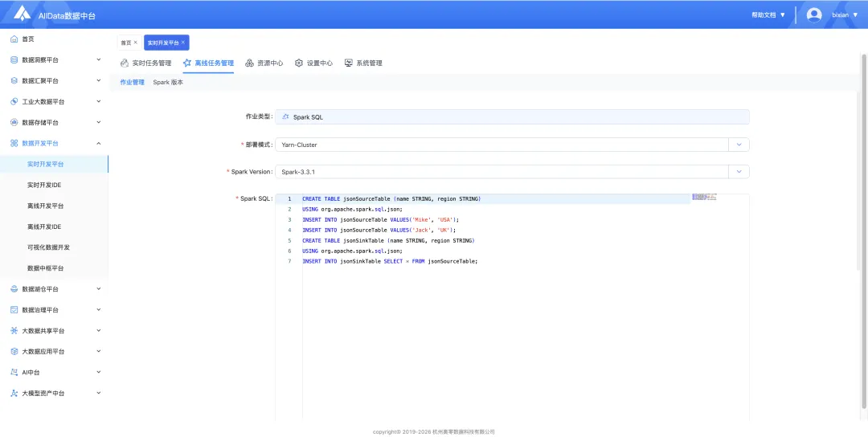Screen dimensions: 868x441
Task: Click the page vertical scrollbar
Action: click(x=864, y=231)
